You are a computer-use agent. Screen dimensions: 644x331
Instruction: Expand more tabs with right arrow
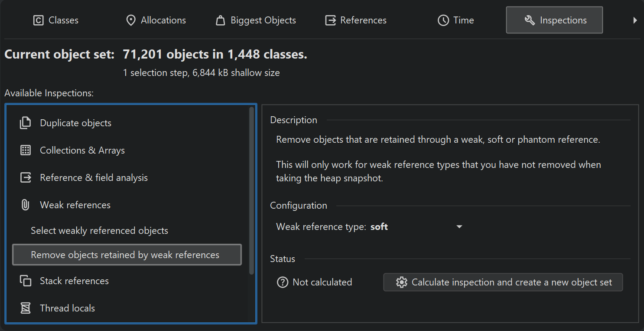pos(635,20)
